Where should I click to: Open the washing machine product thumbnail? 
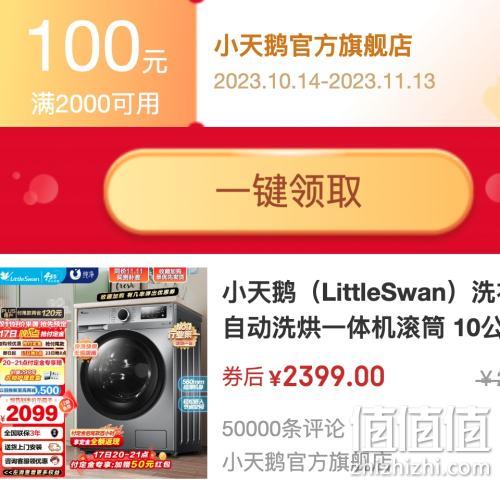click(103, 372)
